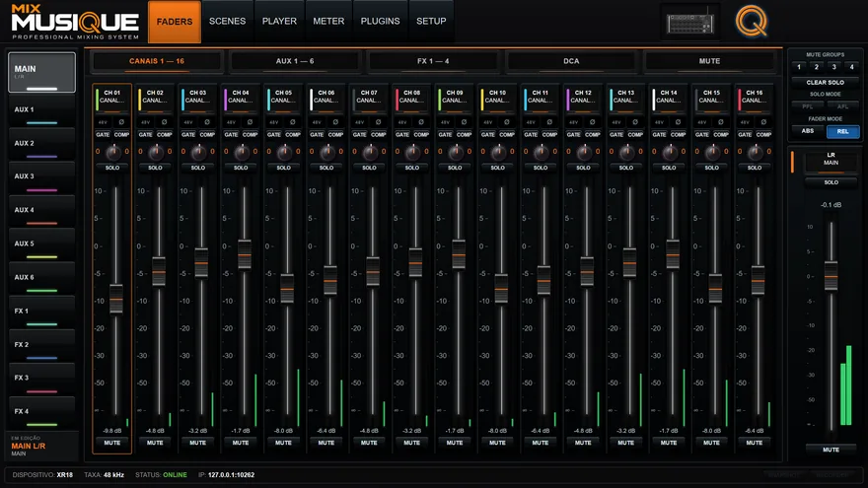Activate mute group 3
868x488 pixels.
click(834, 67)
